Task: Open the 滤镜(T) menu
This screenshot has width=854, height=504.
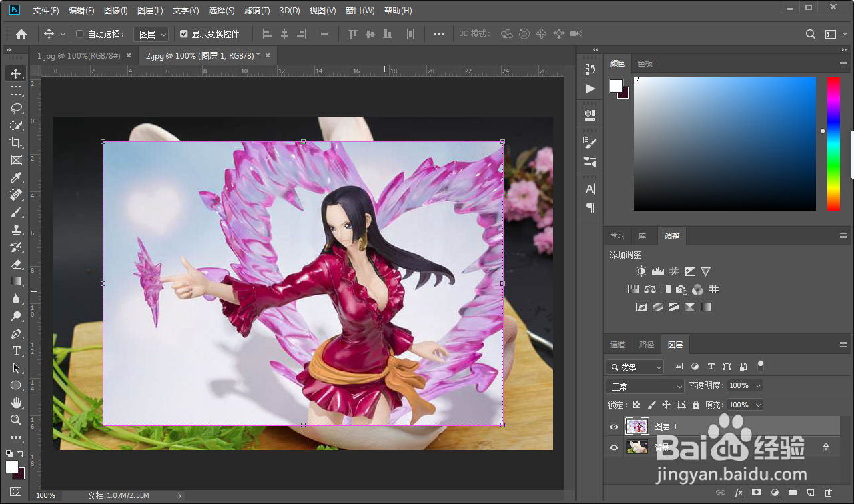Action: coord(257,11)
